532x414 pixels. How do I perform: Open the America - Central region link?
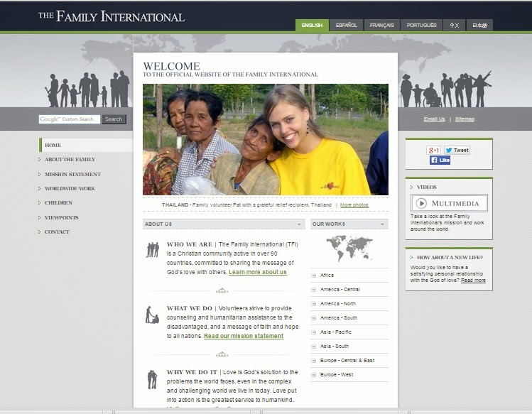340,290
